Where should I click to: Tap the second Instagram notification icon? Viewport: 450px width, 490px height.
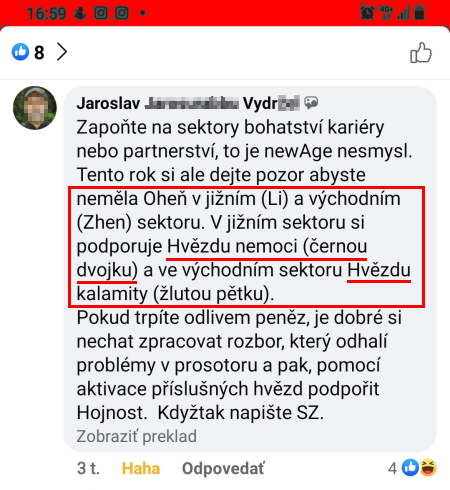[x=122, y=13]
